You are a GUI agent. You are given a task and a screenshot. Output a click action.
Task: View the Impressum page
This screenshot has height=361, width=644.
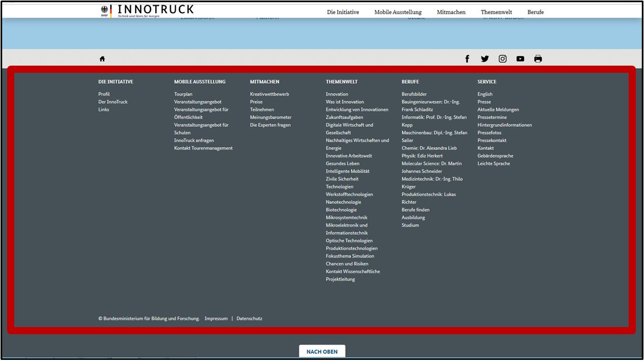pos(216,318)
